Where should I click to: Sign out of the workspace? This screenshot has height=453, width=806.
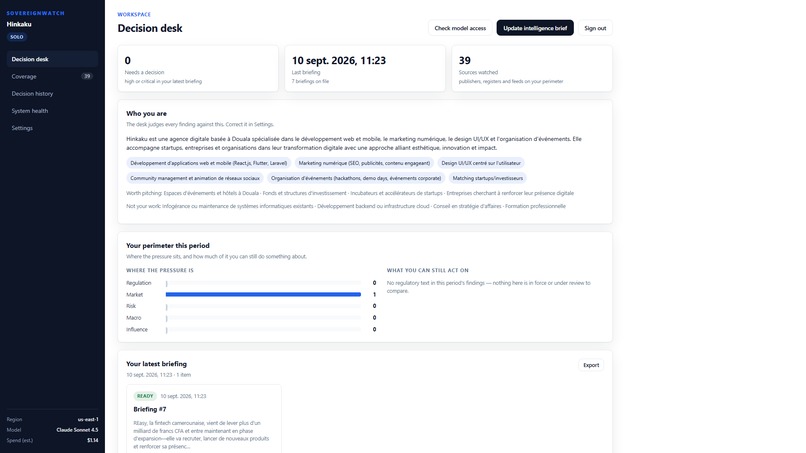point(595,28)
